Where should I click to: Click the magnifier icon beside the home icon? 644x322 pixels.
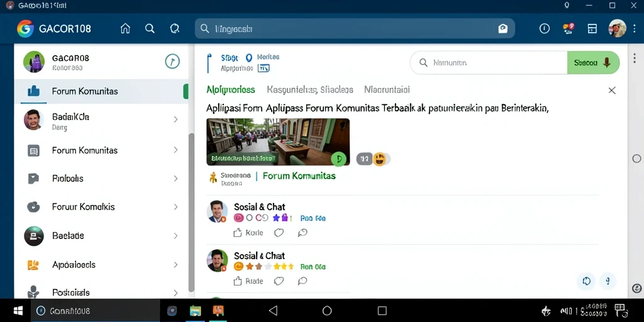point(150,28)
